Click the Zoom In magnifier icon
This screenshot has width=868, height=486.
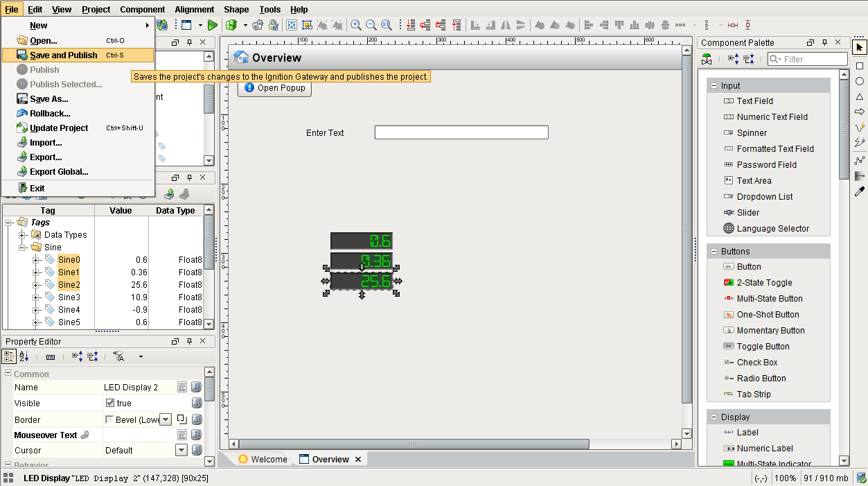[356, 26]
